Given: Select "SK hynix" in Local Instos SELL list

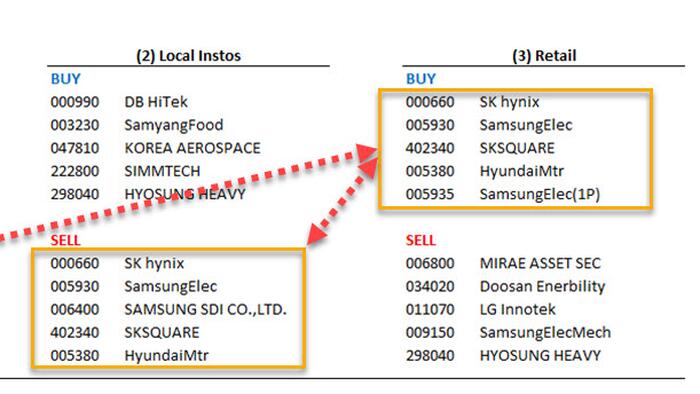Looking at the screenshot, I should [x=154, y=264].
